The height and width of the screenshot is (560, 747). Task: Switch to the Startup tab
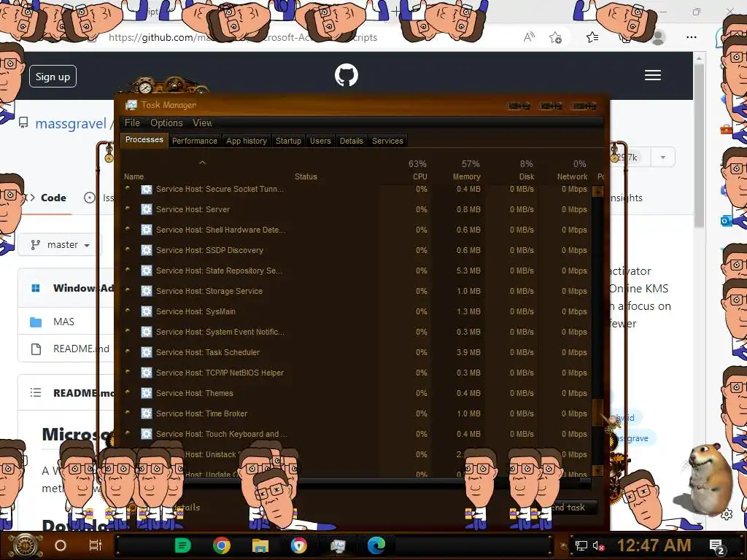[288, 141]
